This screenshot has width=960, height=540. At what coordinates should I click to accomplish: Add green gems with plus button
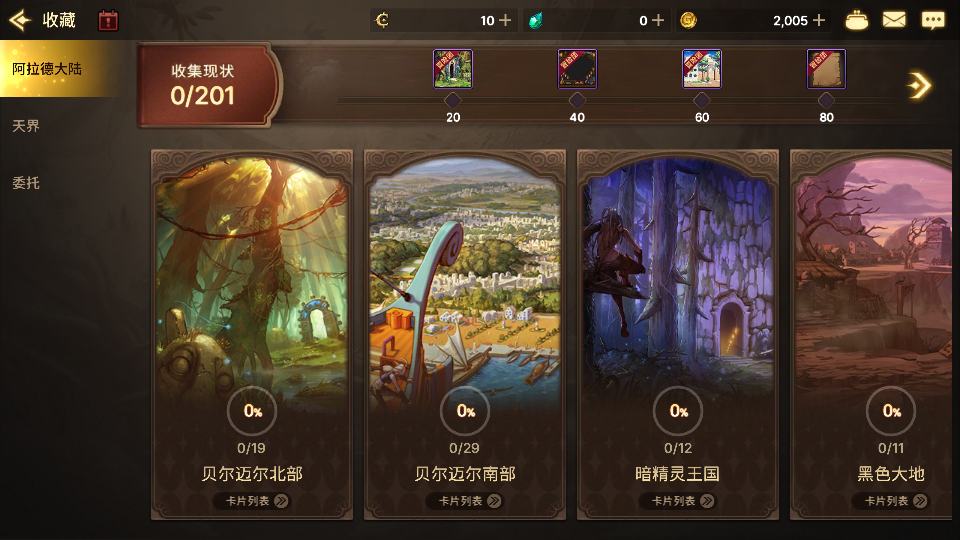tap(658, 21)
